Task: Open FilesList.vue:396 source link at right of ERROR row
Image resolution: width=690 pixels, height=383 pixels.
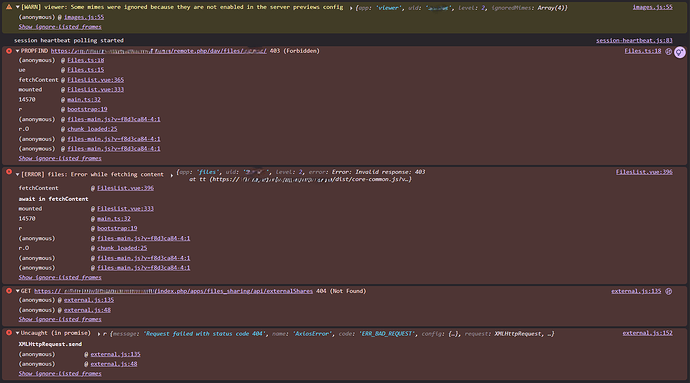Action: pos(644,172)
